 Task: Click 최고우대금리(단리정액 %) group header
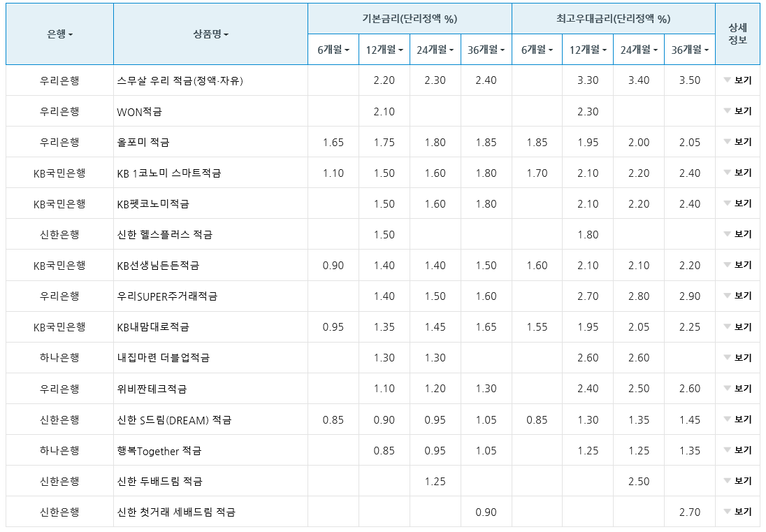(x=613, y=19)
